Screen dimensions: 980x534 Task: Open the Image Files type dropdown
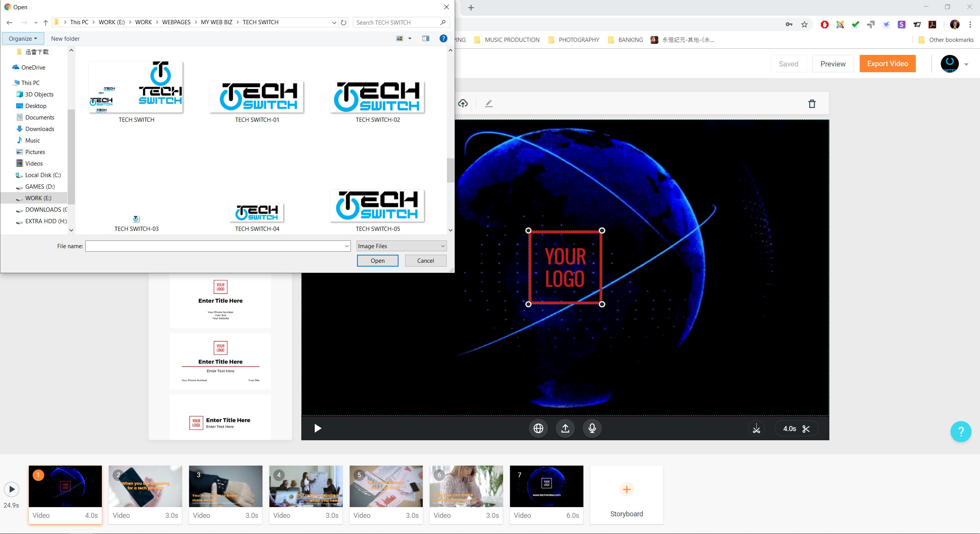[x=401, y=246]
